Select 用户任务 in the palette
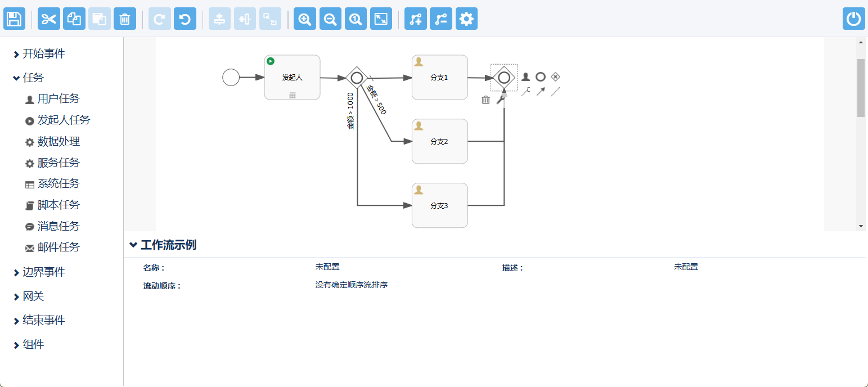 pos(59,99)
